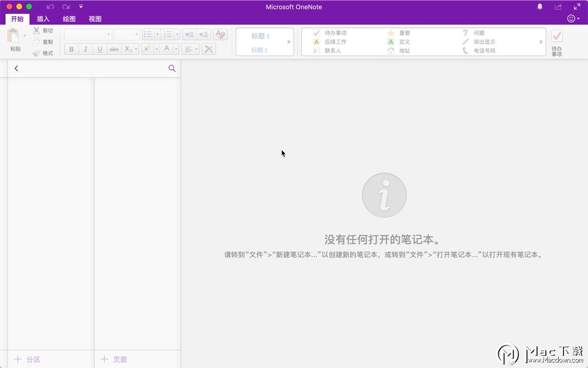Viewport: 588px width, 368px height.
Task: Apply a bulleted list
Action: [x=148, y=34]
